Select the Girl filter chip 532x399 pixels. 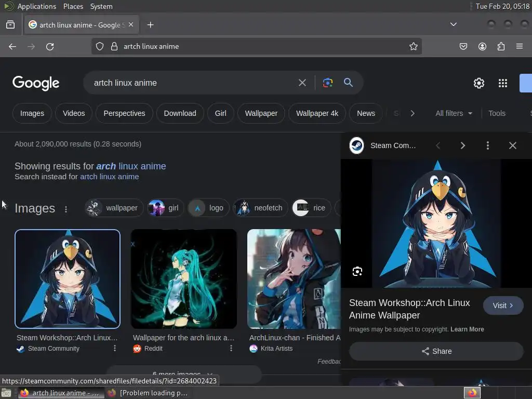point(220,113)
